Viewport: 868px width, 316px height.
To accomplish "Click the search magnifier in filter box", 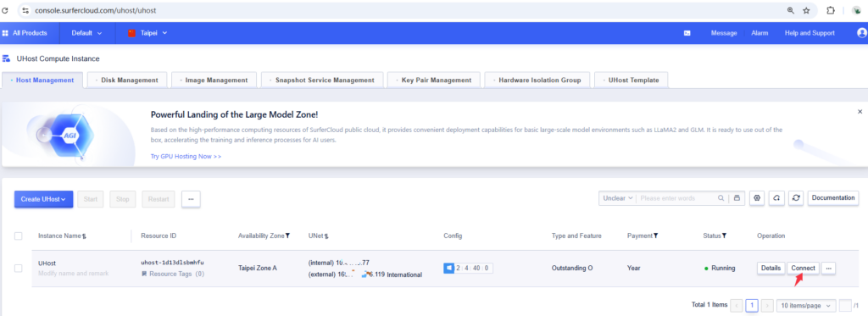I will (721, 198).
